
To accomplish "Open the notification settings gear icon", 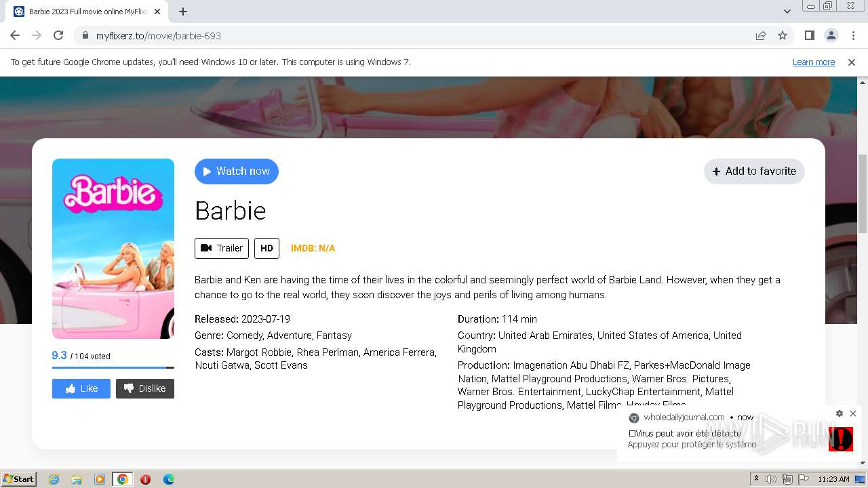I will click(840, 413).
